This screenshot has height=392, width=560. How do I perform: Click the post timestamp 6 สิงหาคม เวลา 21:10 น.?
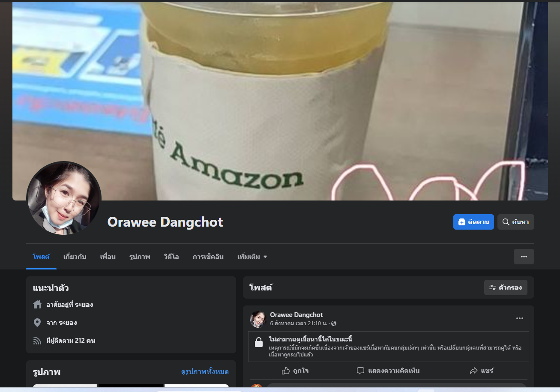(299, 323)
